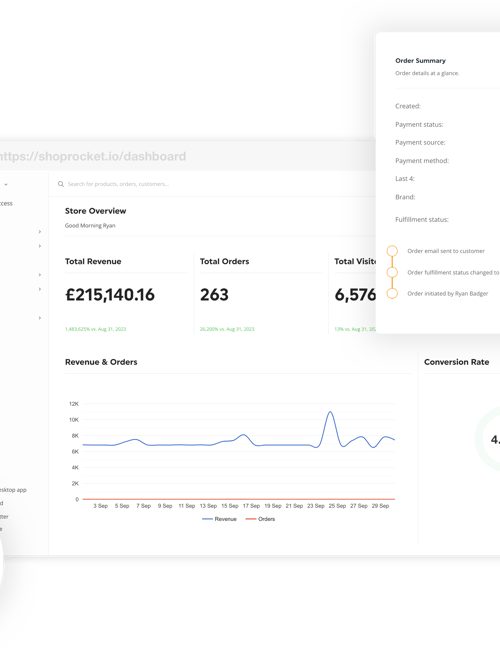Click the 'Order Summary' panel title
Screen dimensions: 500x650
[420, 61]
